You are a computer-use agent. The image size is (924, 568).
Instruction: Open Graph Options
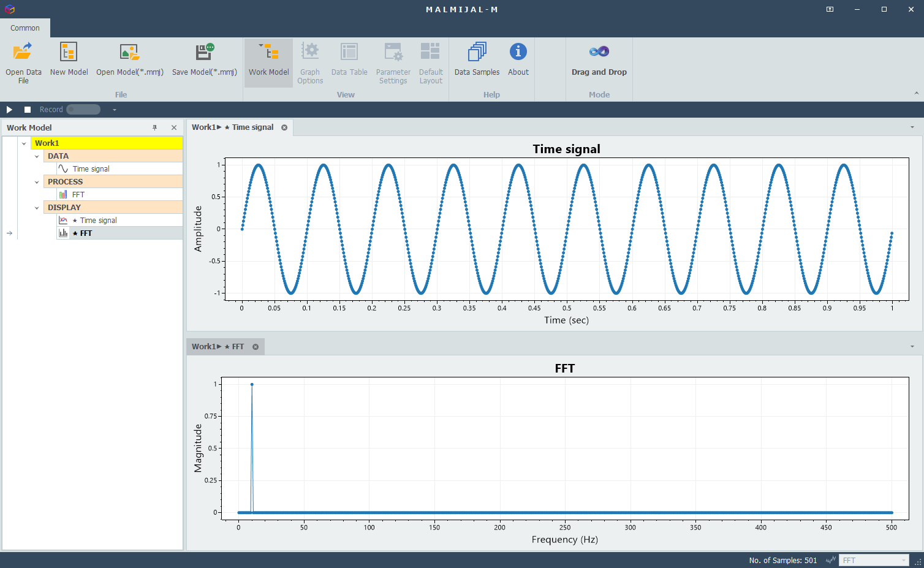coord(310,62)
